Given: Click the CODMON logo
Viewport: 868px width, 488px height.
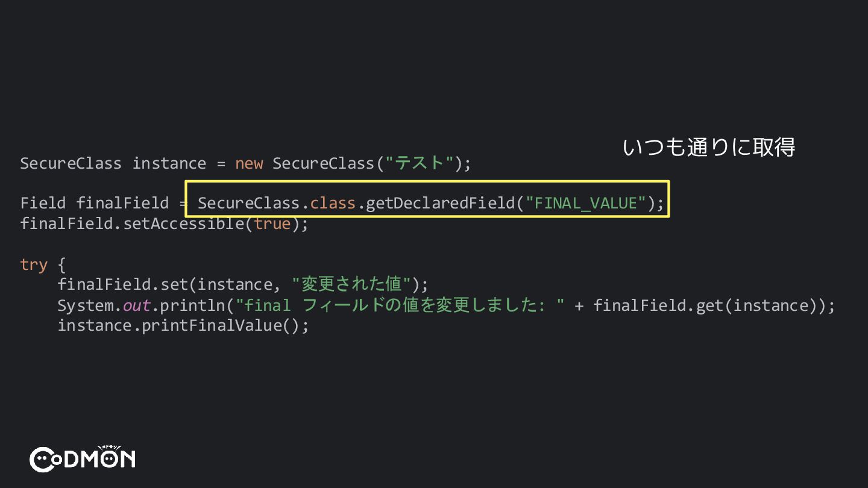Looking at the screenshot, I should pyautogui.click(x=83, y=459).
